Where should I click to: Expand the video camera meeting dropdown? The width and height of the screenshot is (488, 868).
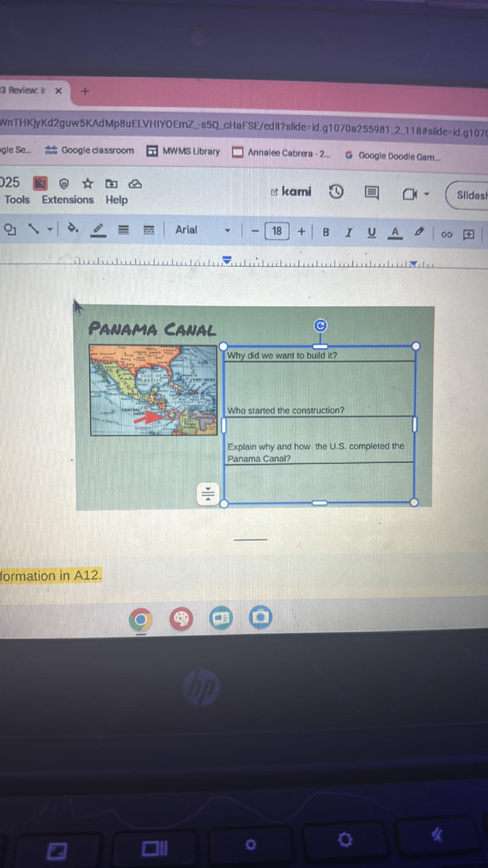(x=427, y=194)
